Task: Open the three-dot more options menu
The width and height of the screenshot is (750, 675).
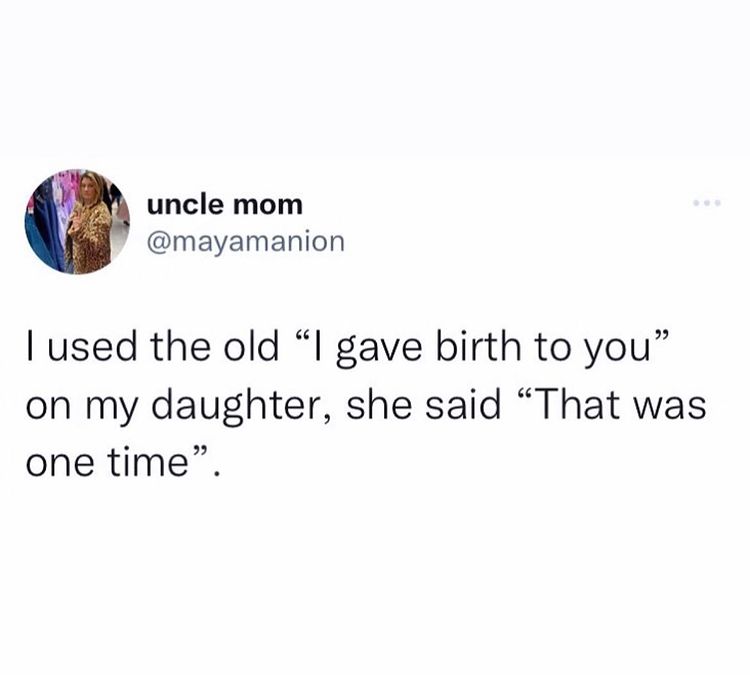Action: pyautogui.click(x=707, y=203)
